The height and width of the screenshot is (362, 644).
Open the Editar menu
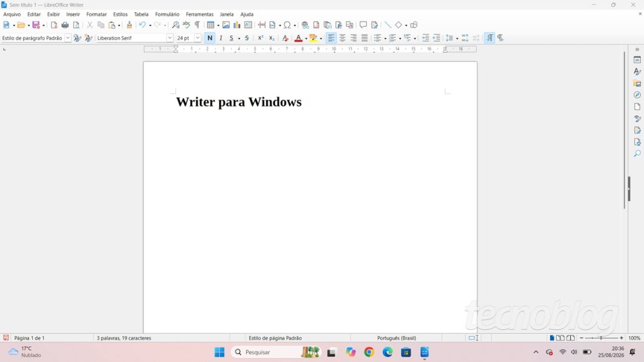click(x=33, y=14)
